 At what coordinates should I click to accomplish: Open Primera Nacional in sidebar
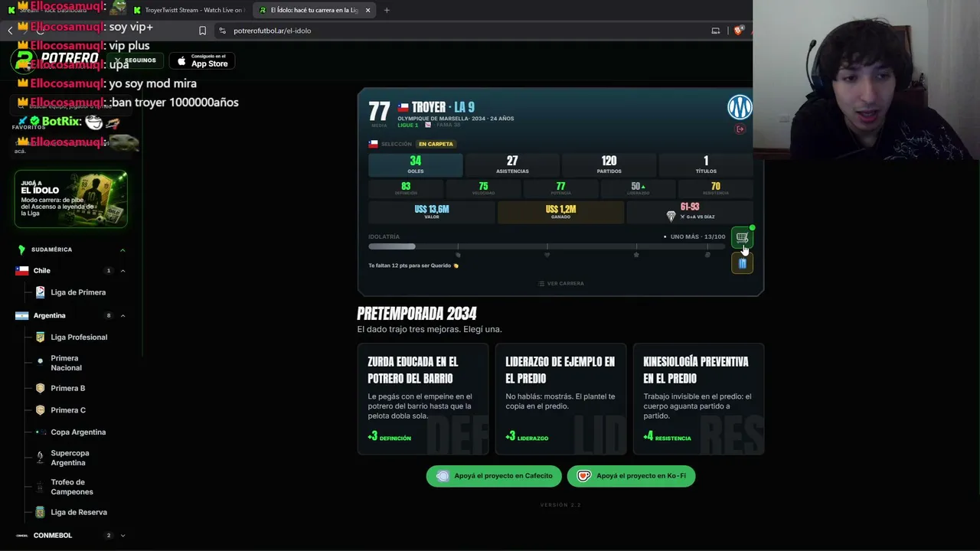(x=66, y=363)
